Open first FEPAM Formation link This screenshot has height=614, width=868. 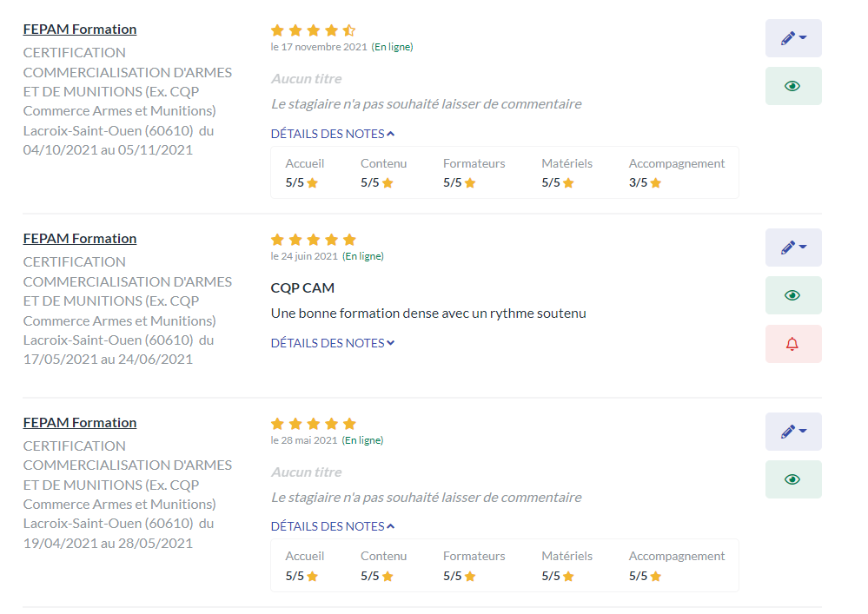point(80,30)
